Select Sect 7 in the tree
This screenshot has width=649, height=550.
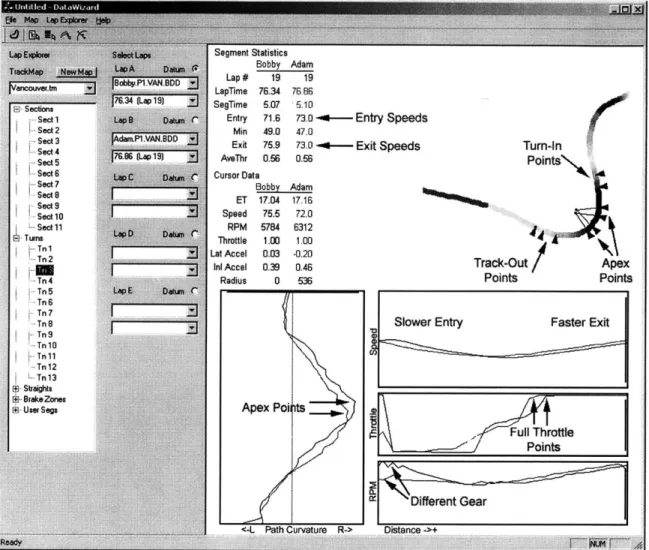click(48, 184)
